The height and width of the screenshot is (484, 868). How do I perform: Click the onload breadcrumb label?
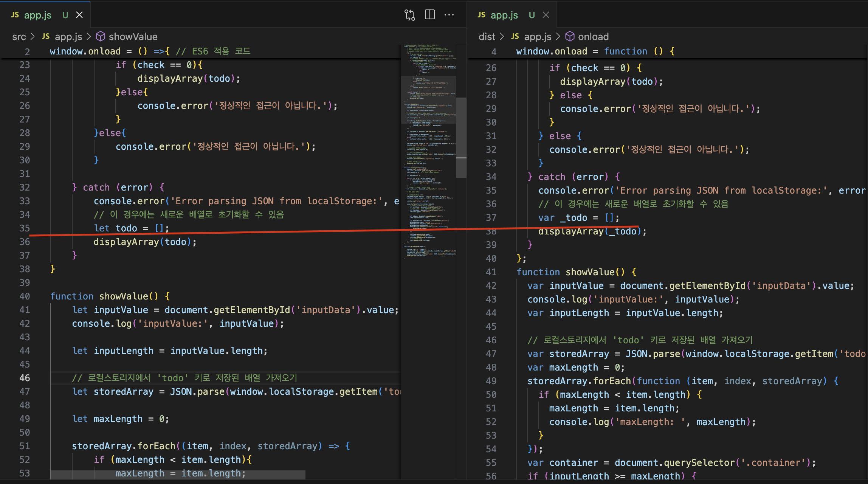coord(593,37)
